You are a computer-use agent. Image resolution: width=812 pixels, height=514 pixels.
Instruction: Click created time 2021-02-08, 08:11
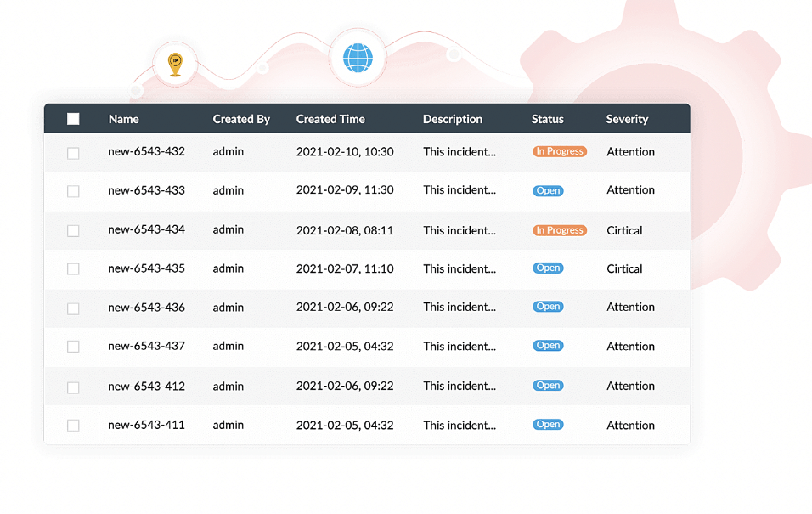345,230
